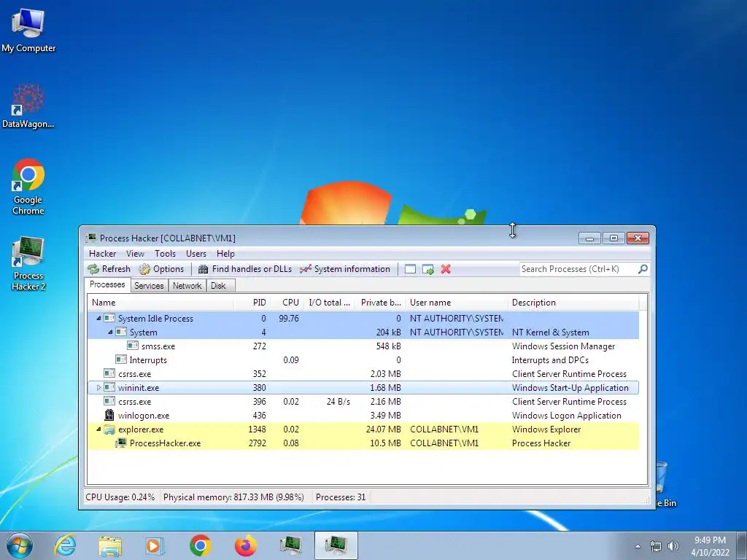
Task: Open Firefox from the taskbar
Action: pyautogui.click(x=245, y=545)
